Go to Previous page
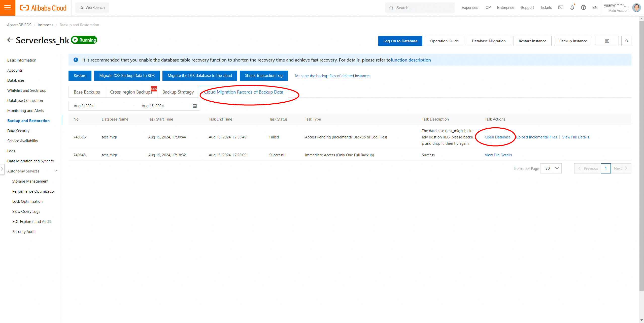The image size is (644, 323). [588, 168]
